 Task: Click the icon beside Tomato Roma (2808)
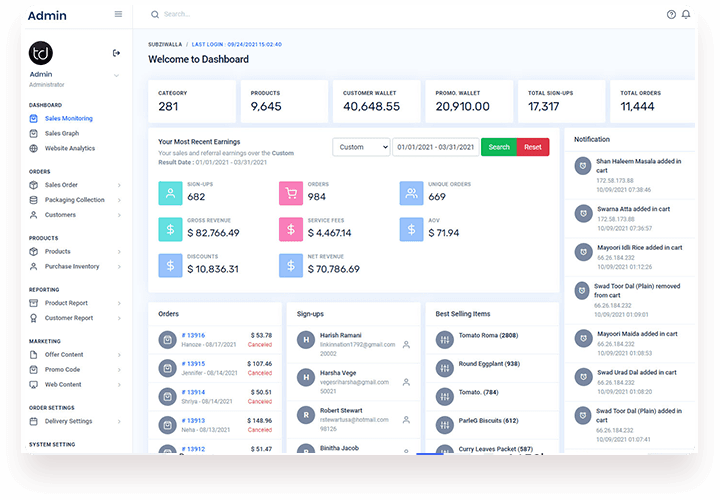444,340
